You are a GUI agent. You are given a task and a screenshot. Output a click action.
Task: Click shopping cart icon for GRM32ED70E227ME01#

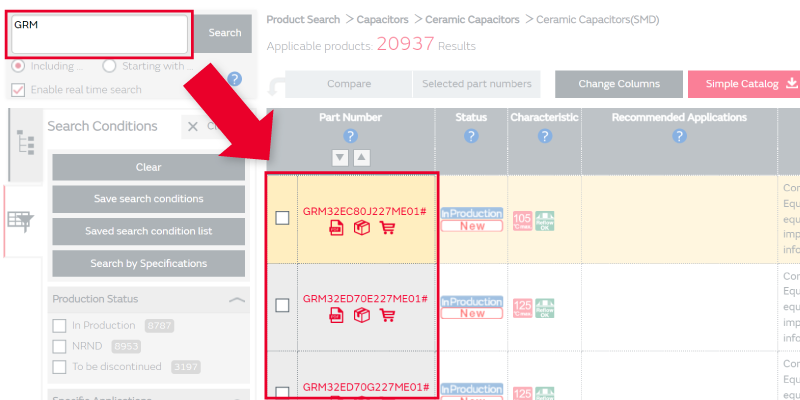tap(386, 315)
